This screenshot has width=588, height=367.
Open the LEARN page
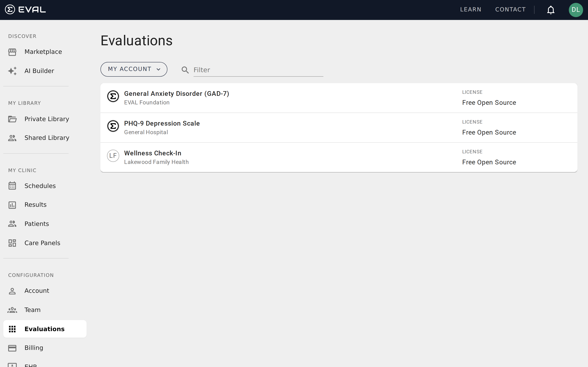tap(470, 9)
